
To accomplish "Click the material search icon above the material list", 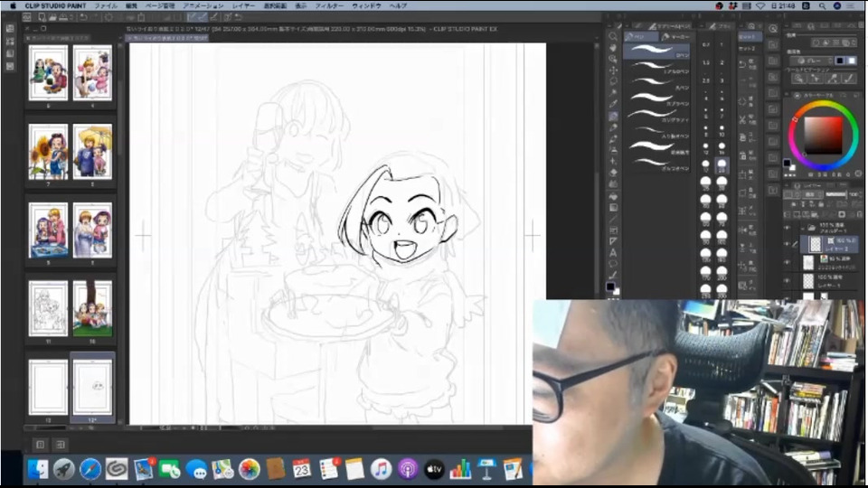I will [x=773, y=28].
